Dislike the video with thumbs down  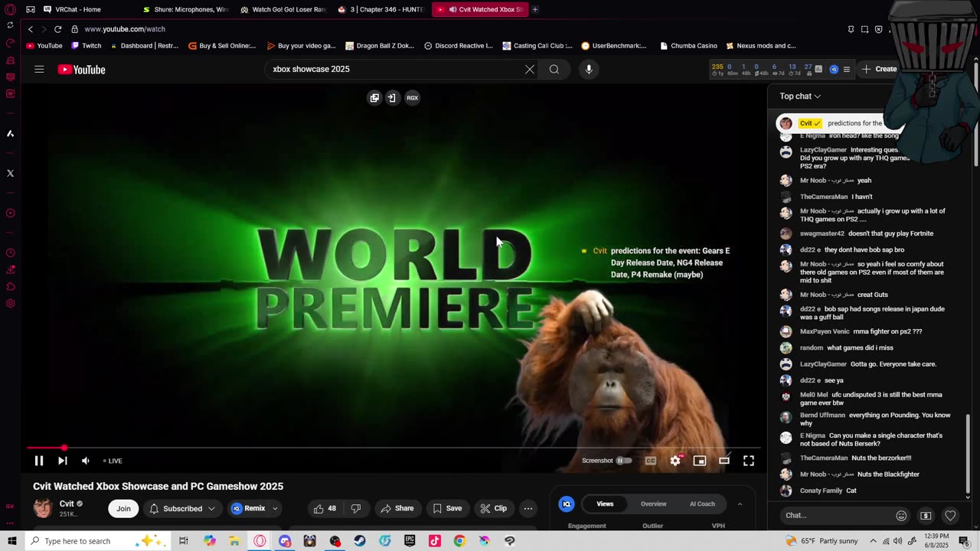[355, 508]
